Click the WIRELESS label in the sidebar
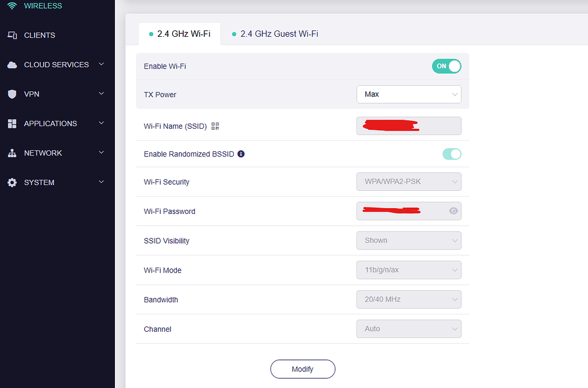Viewport: 588px width, 388px height. pyautogui.click(x=42, y=6)
